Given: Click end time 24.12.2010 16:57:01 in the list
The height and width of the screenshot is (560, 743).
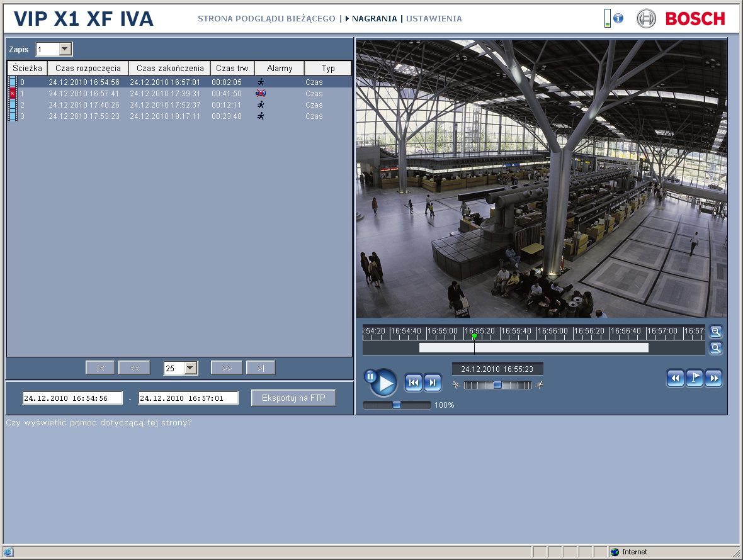Looking at the screenshot, I should coord(165,82).
